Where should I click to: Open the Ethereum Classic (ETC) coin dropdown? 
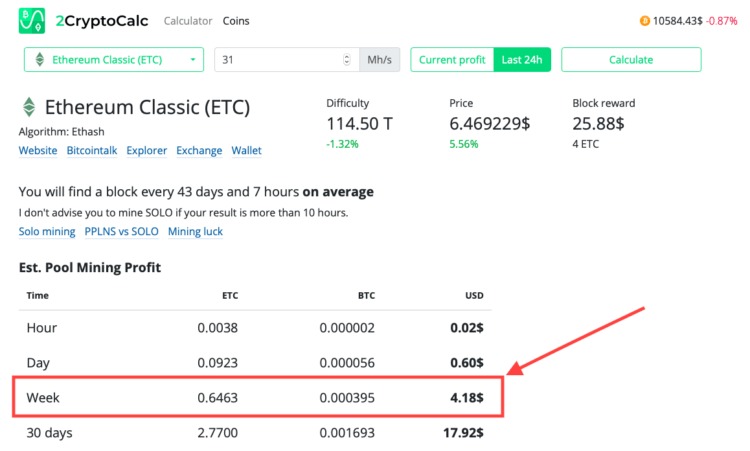[114, 60]
